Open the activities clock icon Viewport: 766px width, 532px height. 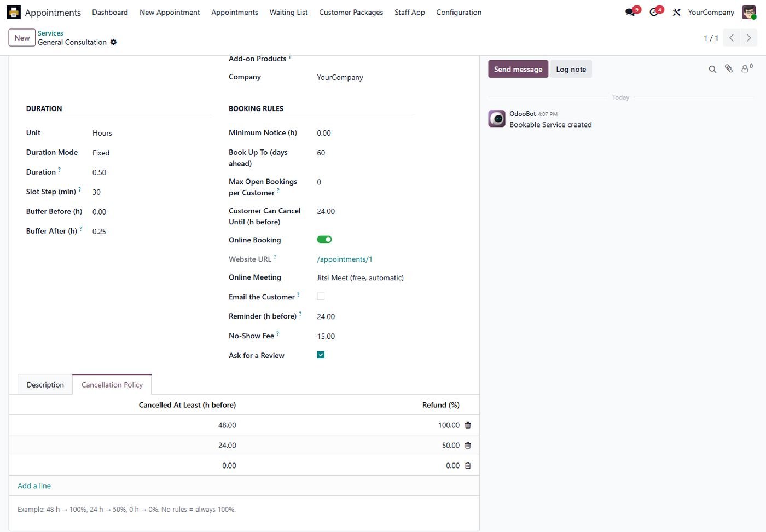(654, 12)
